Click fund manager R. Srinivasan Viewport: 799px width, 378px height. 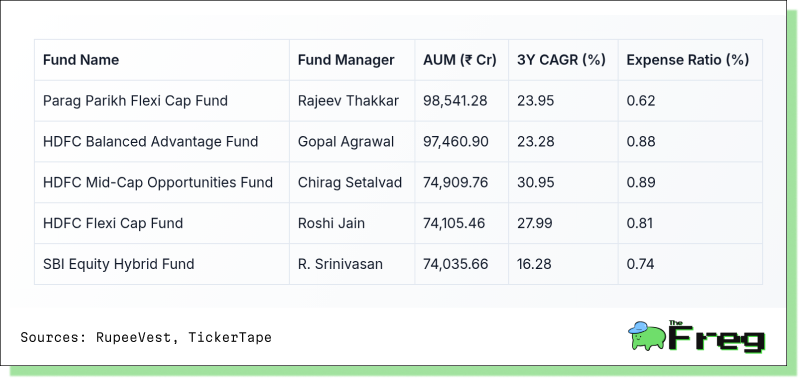(340, 264)
